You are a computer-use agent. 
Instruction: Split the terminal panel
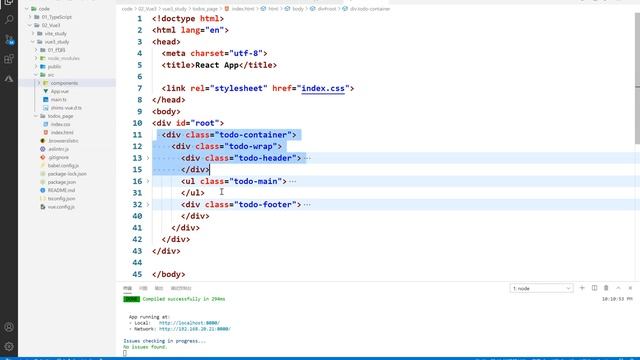coord(594,288)
